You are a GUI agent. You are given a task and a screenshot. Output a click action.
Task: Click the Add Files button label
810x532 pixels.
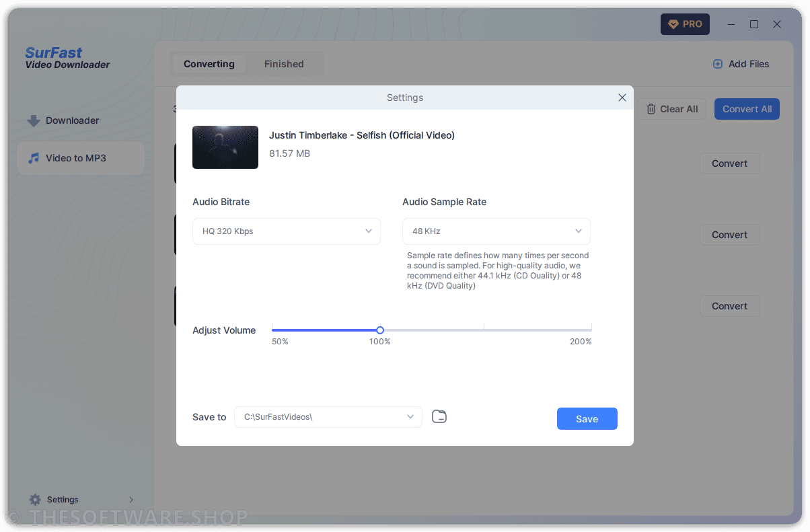point(749,64)
